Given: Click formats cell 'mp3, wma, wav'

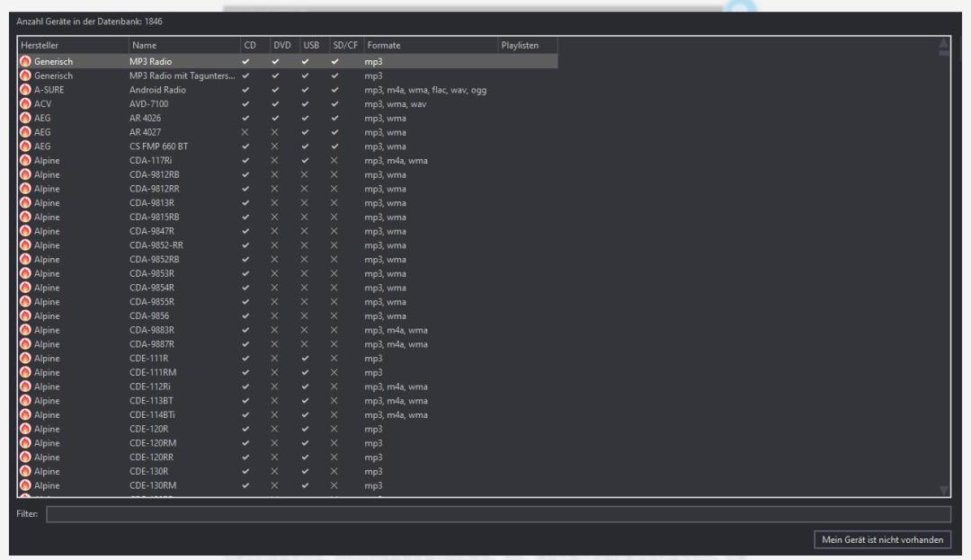Looking at the screenshot, I should coord(395,104).
